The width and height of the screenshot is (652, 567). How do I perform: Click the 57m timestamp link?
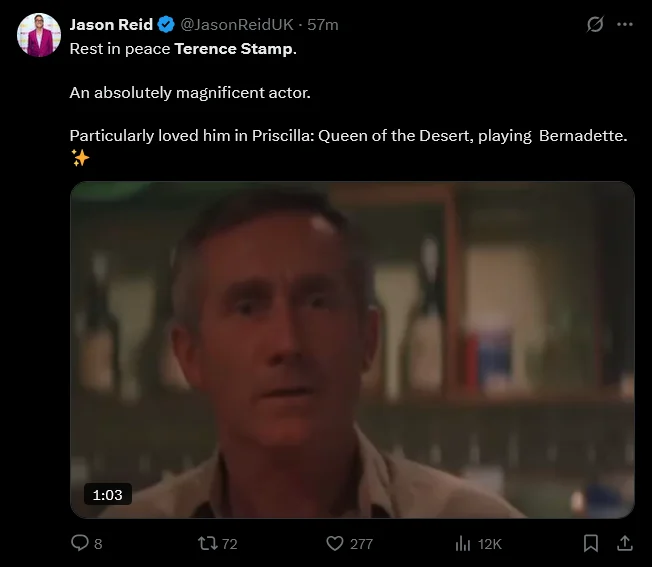point(323,24)
